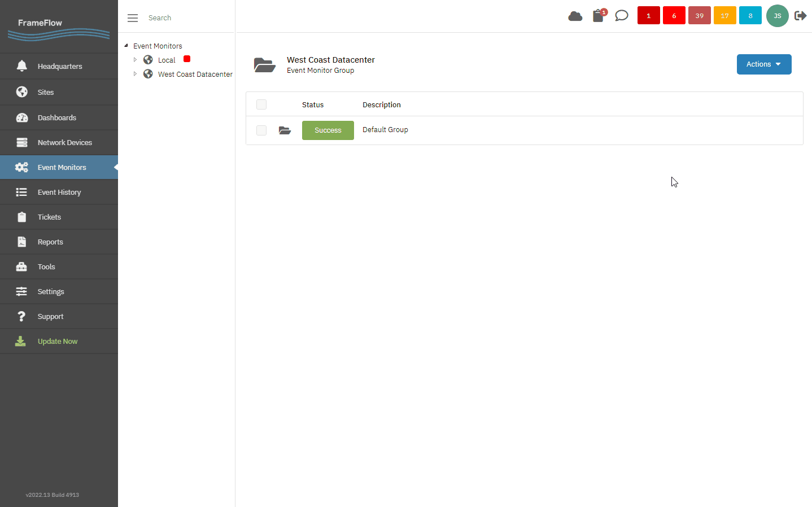Click the orange badge showing 17
Screen dimensions: 812x507
[724, 16]
